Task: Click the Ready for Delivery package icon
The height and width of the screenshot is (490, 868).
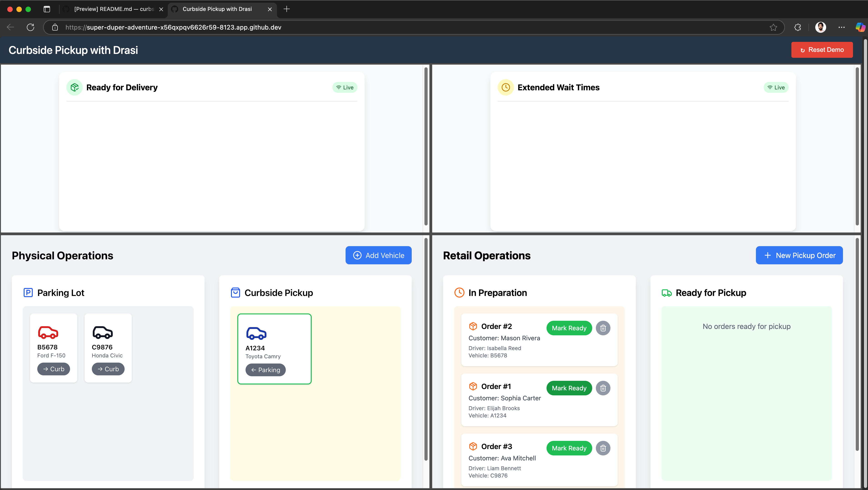Action: (75, 87)
